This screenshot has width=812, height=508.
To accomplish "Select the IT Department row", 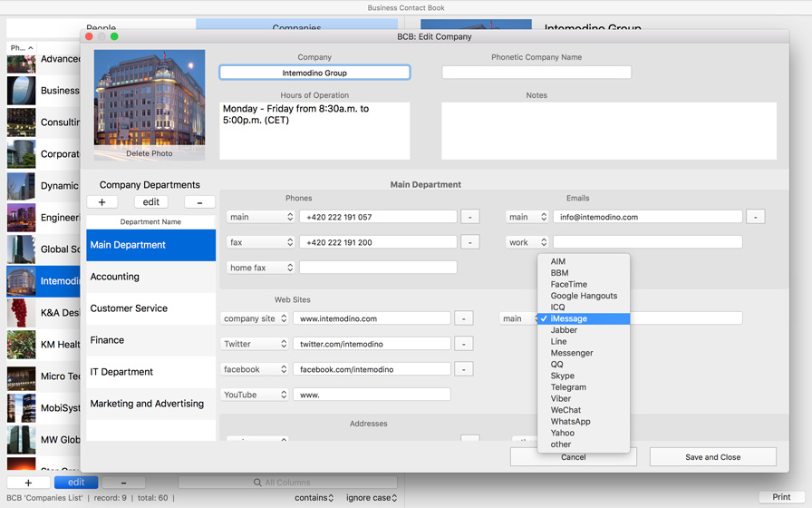I will (150, 372).
